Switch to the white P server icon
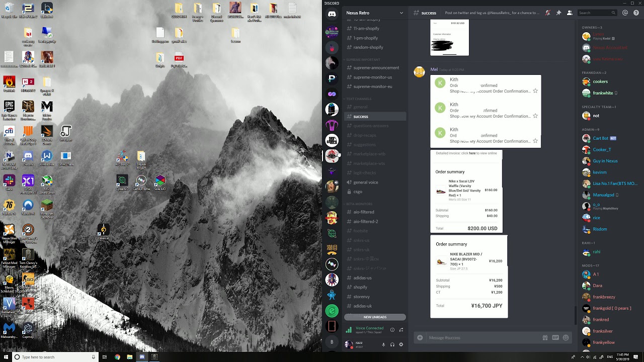The width and height of the screenshot is (644, 362). point(332,78)
